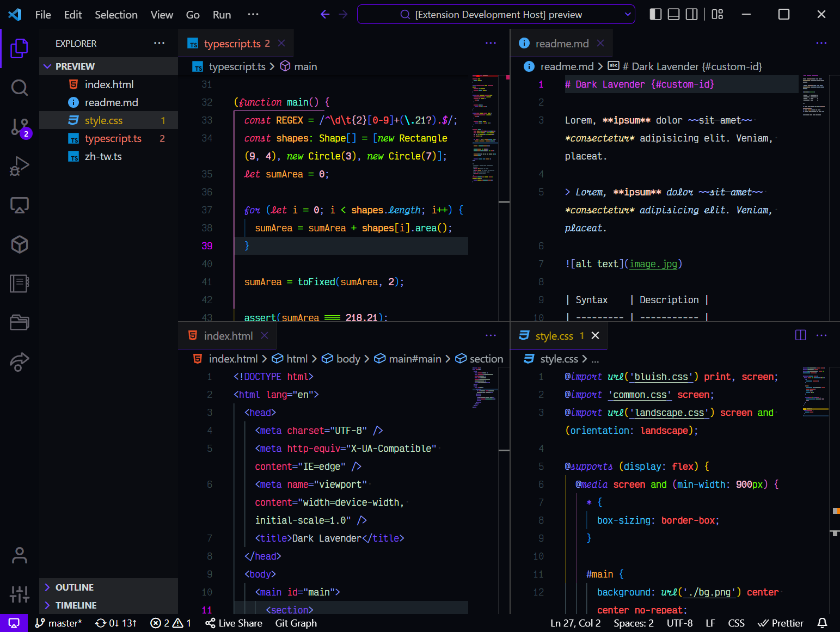Change the CSS language mode
The image size is (840, 632).
pyautogui.click(x=736, y=623)
